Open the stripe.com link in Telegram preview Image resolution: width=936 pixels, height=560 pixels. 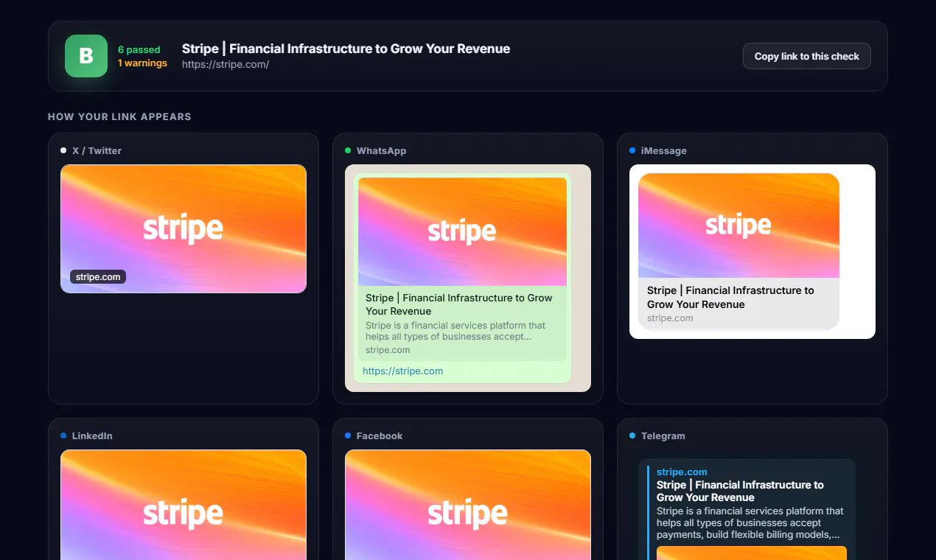682,472
